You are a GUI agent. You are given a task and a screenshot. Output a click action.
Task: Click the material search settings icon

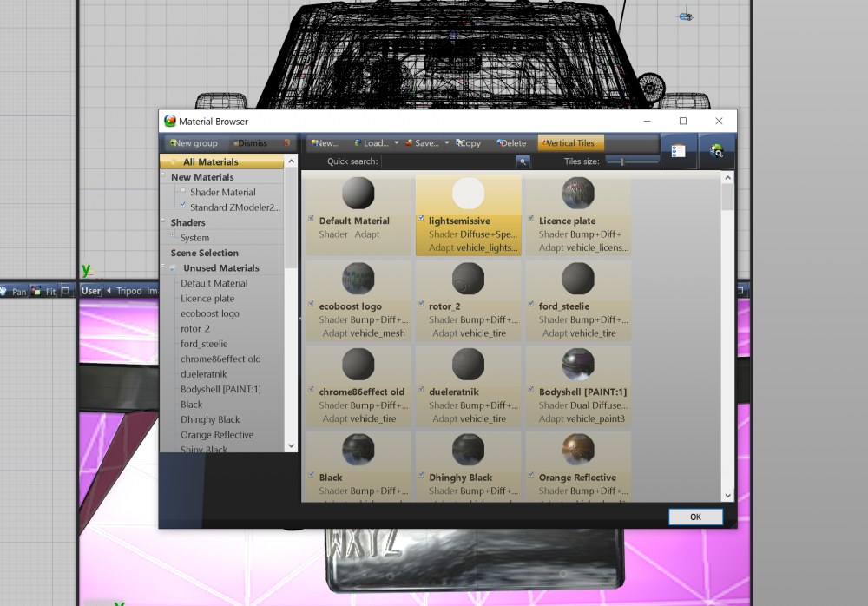(717, 150)
